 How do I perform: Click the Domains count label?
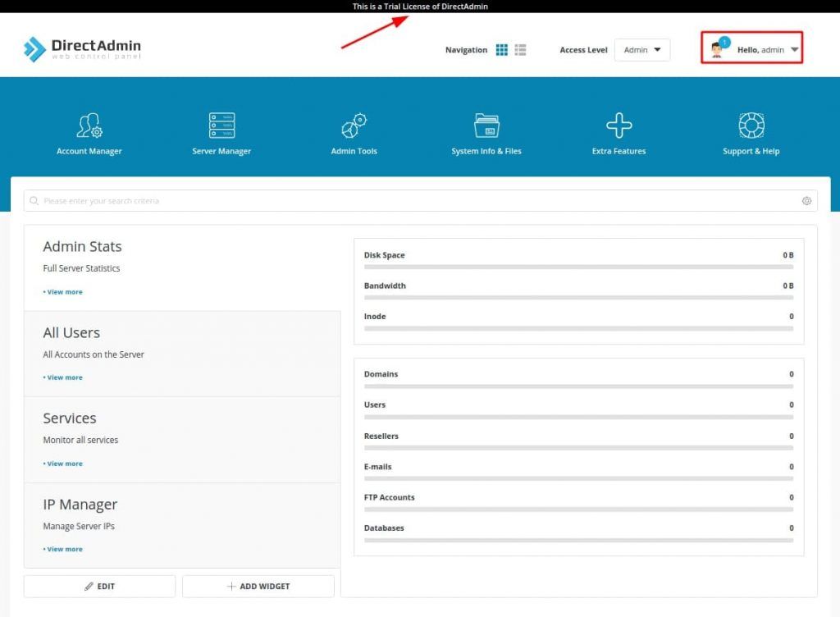381,374
